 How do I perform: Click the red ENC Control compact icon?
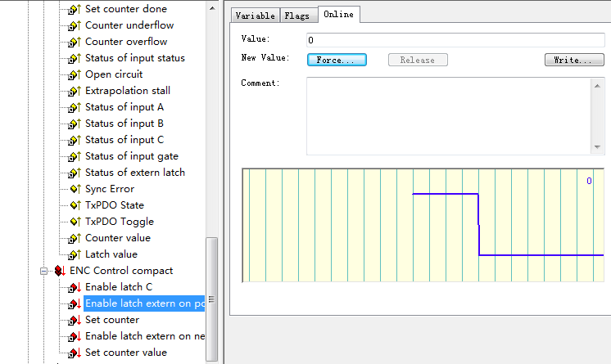[x=60, y=271]
